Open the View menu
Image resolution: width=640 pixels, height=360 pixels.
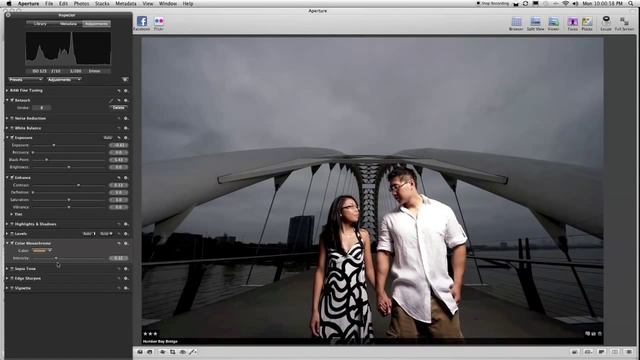point(148,3)
